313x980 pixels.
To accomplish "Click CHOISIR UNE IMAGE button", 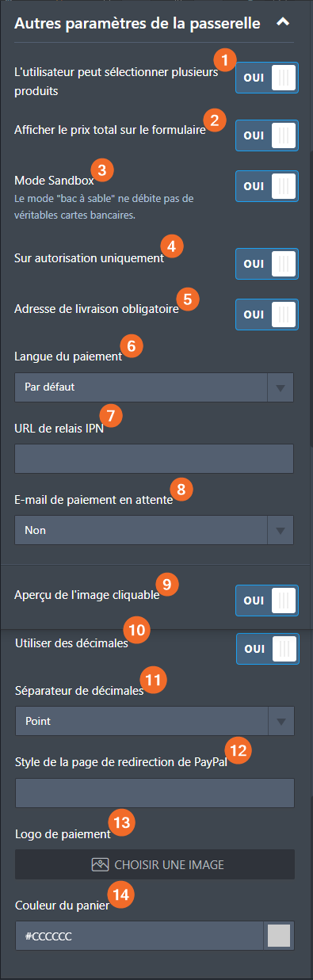I will pos(155,864).
